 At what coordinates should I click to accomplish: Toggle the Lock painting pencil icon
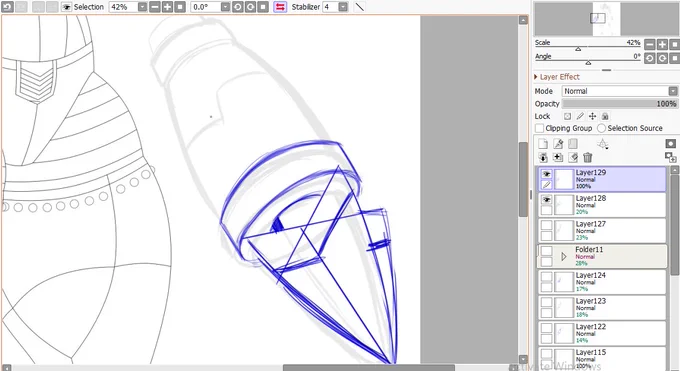click(x=580, y=116)
